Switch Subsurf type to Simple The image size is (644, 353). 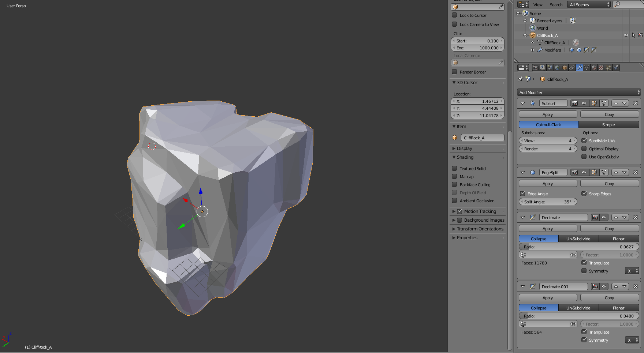click(608, 124)
